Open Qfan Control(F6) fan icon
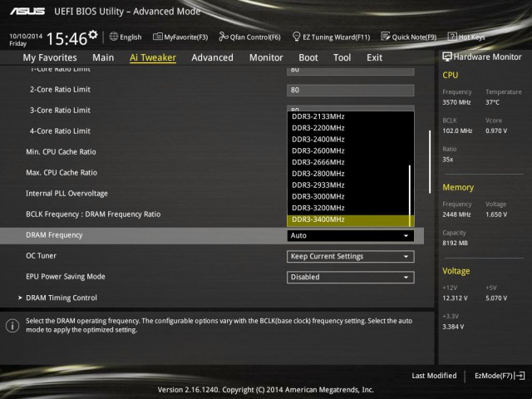532x399 pixels. [224, 37]
